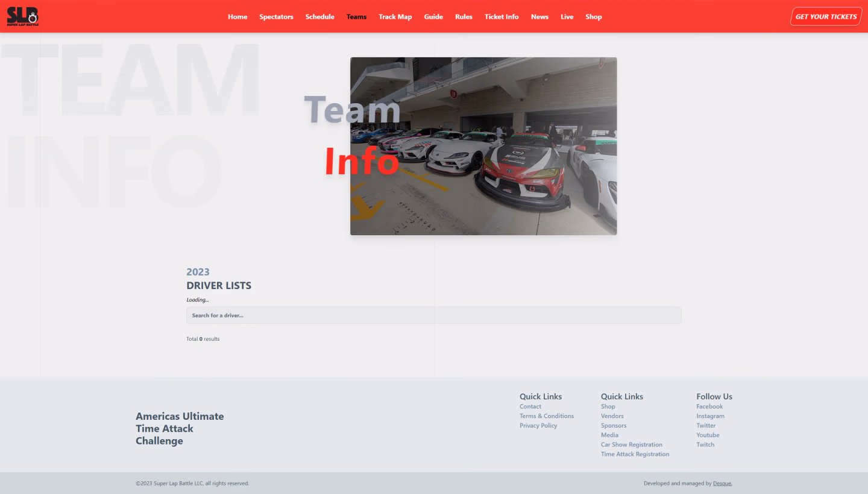
Task: Go to the Spectators page
Action: click(x=276, y=17)
